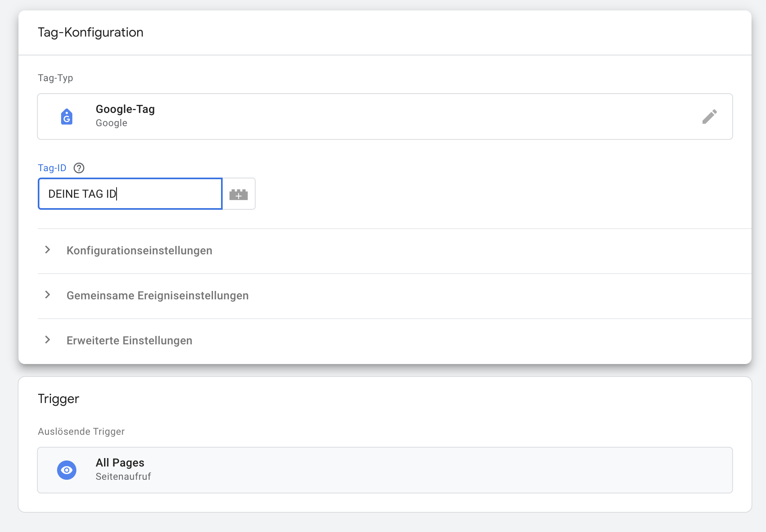Click the Tag-Konfiguration heading
766x532 pixels.
(x=90, y=33)
